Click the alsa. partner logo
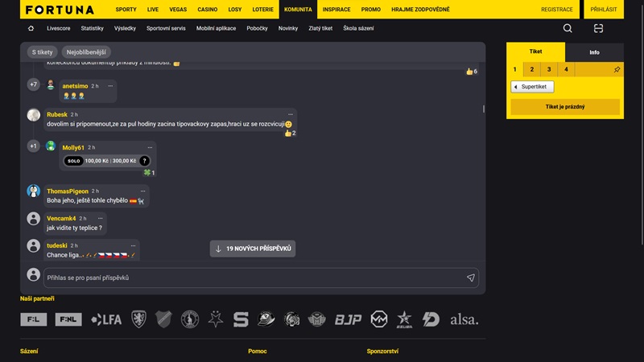This screenshot has height=362, width=644. pyautogui.click(x=464, y=319)
